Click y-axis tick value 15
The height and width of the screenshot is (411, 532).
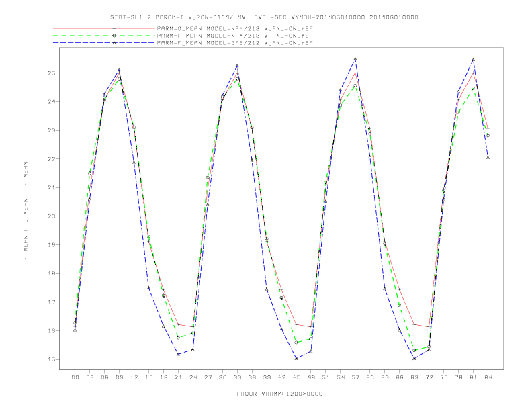[52, 359]
